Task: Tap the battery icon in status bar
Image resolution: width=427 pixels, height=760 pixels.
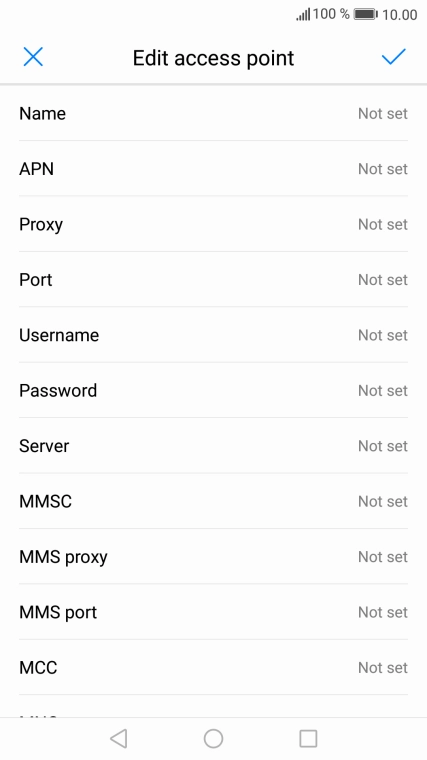Action: [365, 14]
